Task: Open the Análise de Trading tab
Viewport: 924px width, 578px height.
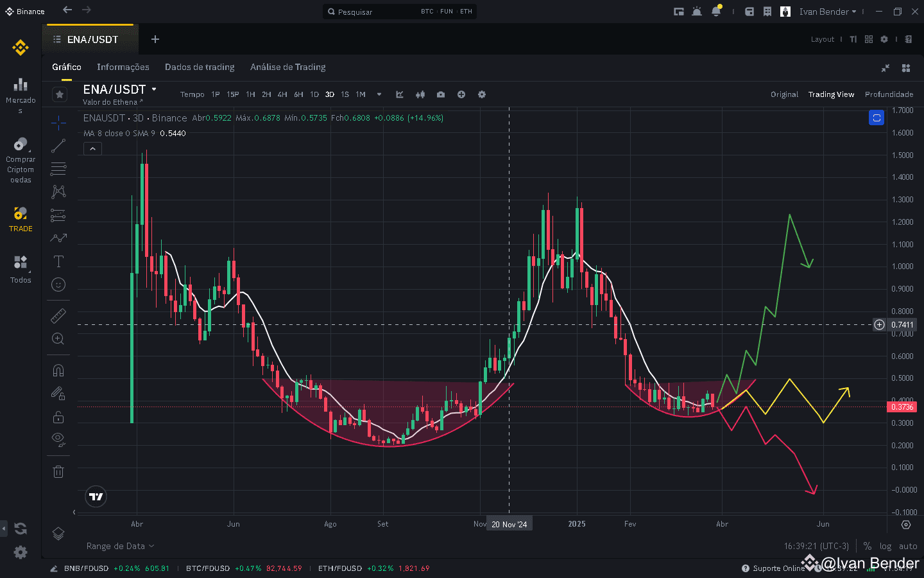Action: [x=288, y=67]
